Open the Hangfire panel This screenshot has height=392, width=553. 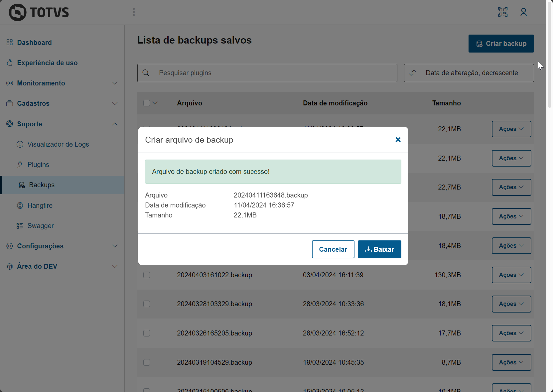pyautogui.click(x=40, y=205)
